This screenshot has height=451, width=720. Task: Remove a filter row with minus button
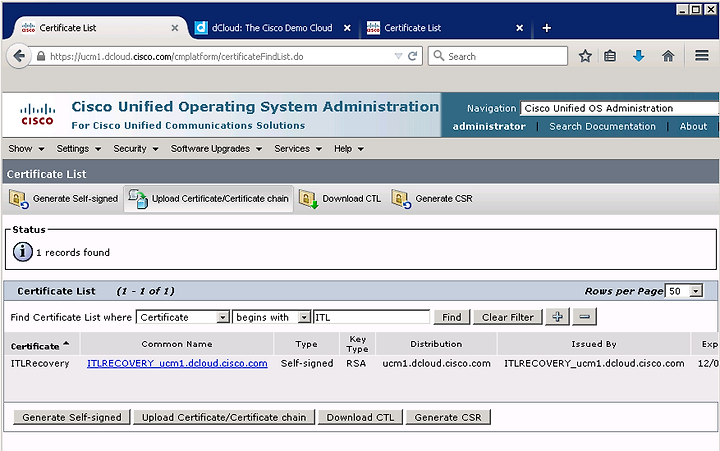click(584, 317)
